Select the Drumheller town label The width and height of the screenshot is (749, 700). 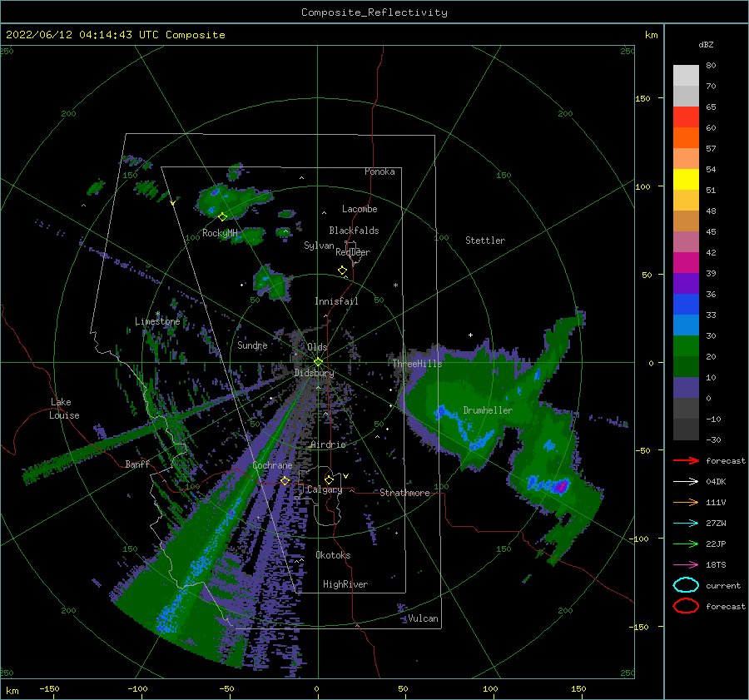[x=488, y=410]
